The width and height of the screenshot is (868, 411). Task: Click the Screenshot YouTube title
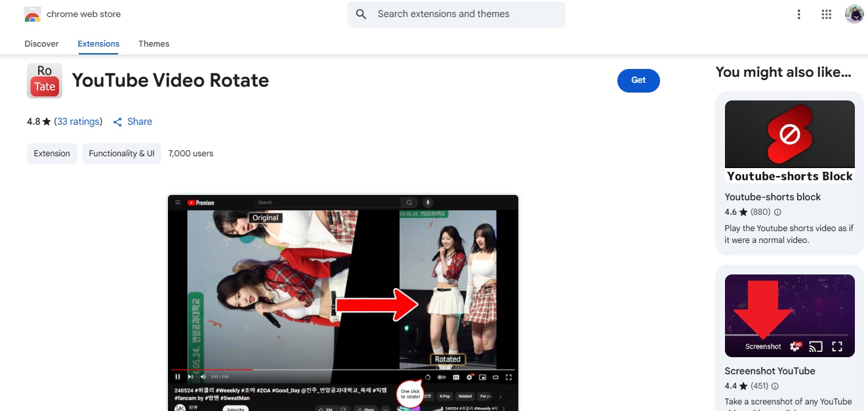(x=770, y=371)
